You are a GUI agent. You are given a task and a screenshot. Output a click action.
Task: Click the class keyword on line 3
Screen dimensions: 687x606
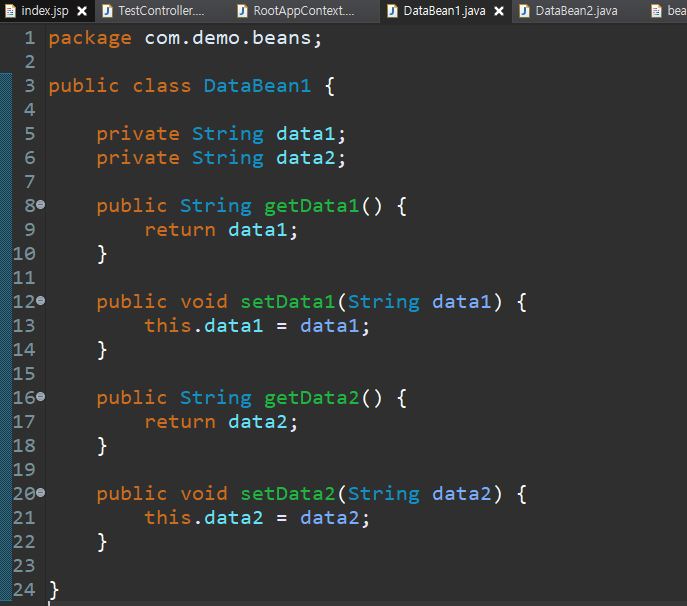click(x=162, y=86)
